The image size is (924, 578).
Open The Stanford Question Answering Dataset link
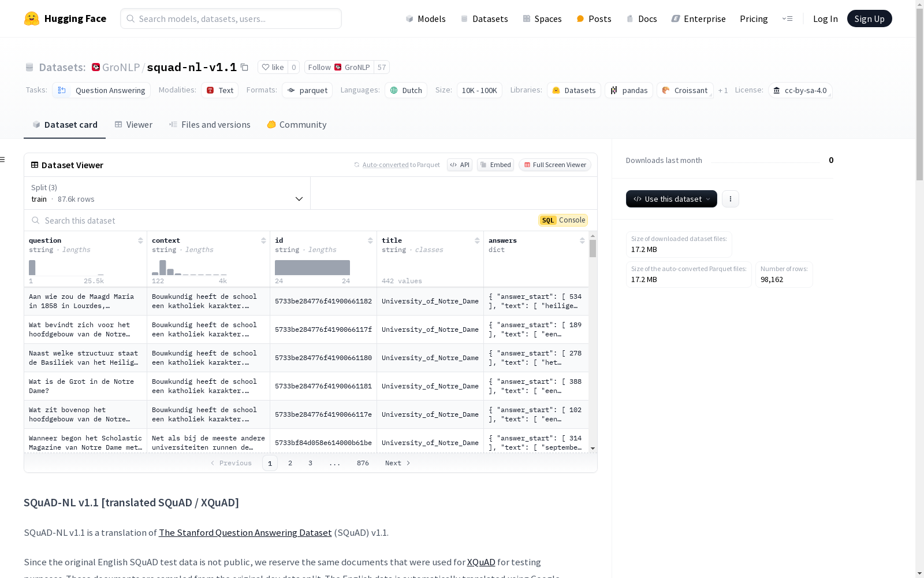click(245, 532)
